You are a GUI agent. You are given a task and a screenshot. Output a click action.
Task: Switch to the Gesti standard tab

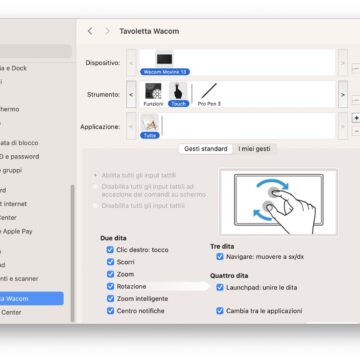206,149
